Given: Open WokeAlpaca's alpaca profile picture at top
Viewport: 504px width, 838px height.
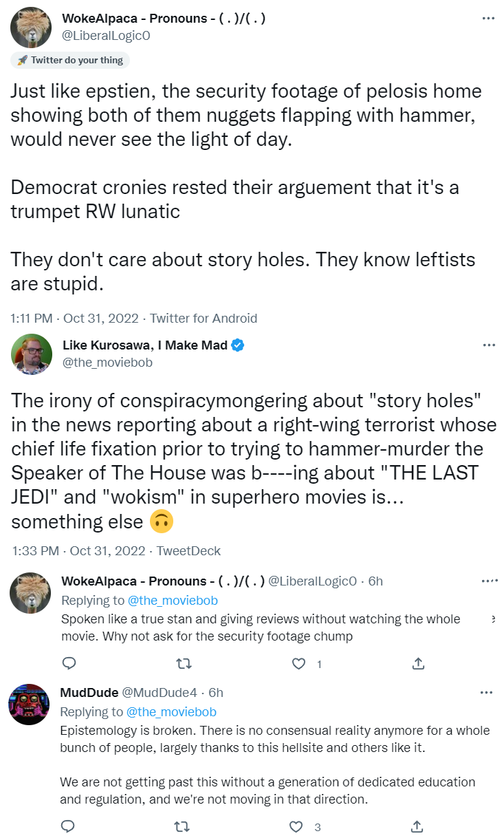Looking at the screenshot, I should (32, 28).
